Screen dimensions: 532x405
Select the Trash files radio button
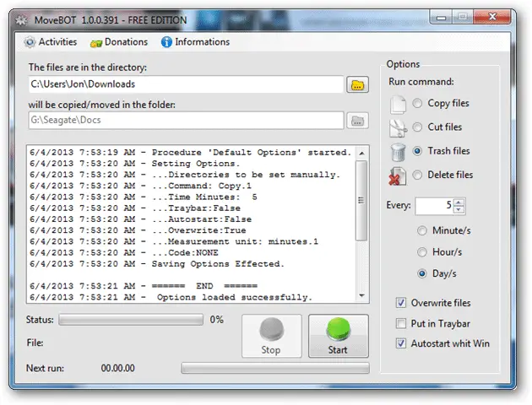417,151
